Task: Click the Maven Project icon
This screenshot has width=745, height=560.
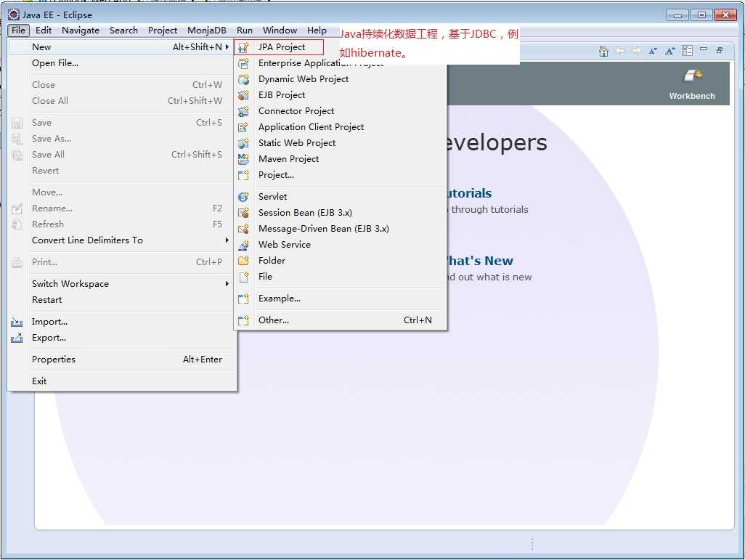Action: (243, 159)
